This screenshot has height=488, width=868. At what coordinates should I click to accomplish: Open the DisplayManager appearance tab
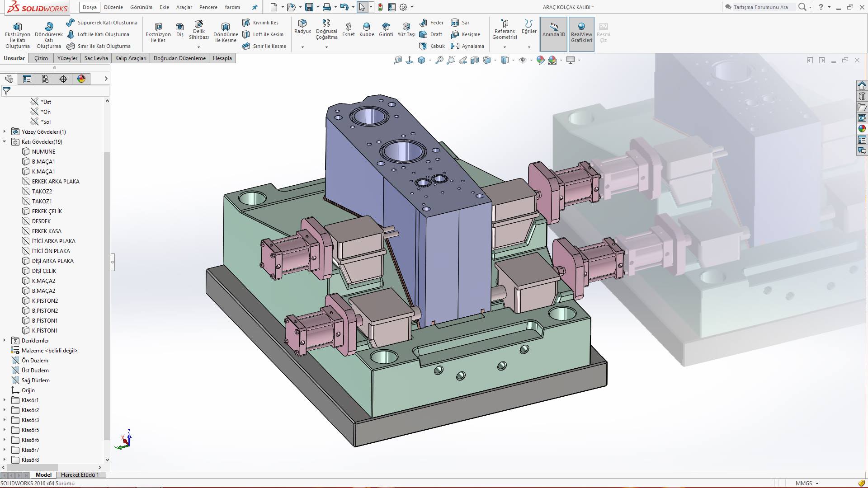coord(81,79)
